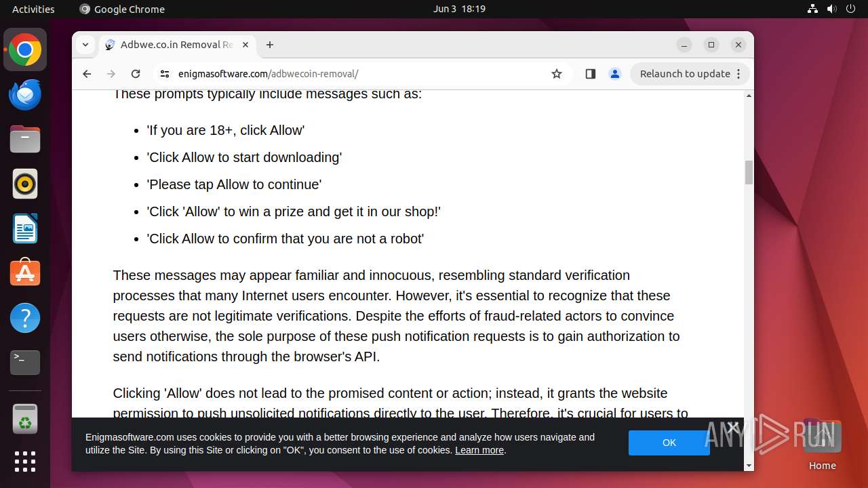This screenshot has height=488, width=868.
Task: Open the Home folder desktop icon
Action: (822, 445)
